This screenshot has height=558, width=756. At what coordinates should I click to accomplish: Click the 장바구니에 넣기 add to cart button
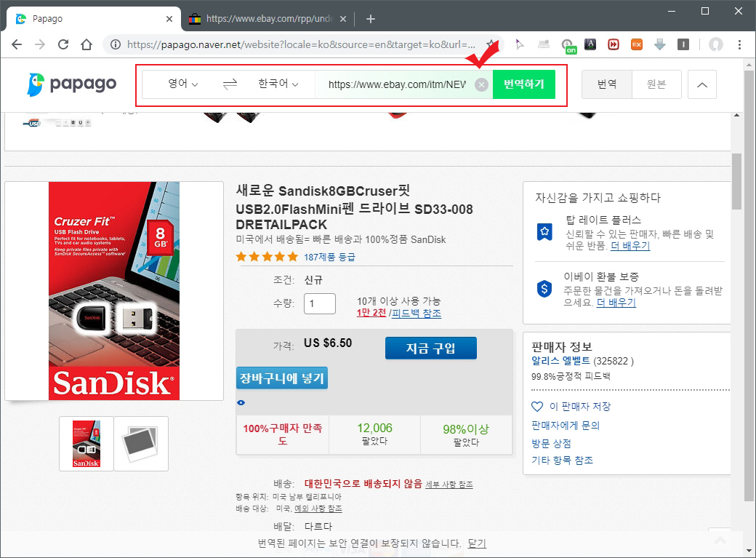tap(281, 378)
